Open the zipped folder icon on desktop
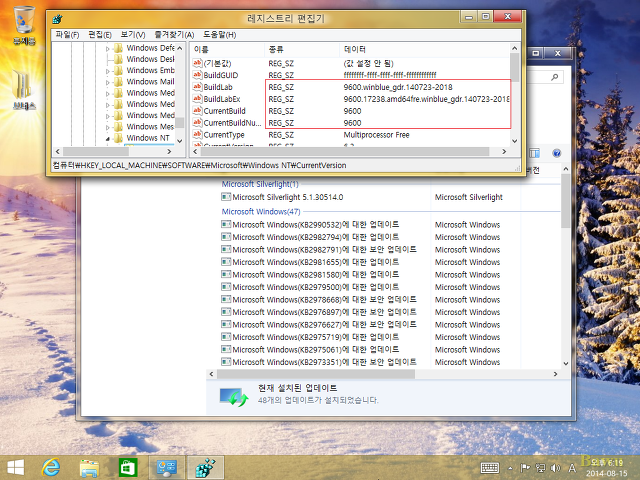Screen dimensions: 640x480 [x=24, y=89]
